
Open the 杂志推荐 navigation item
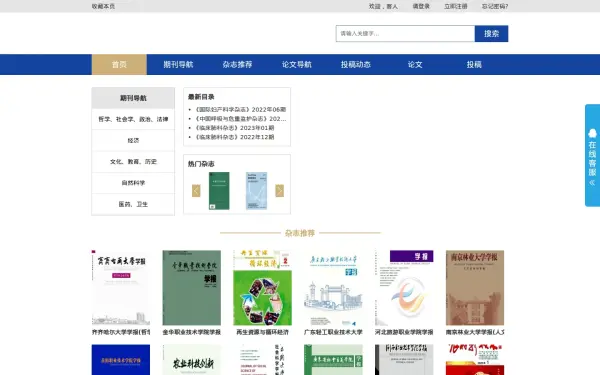coord(237,64)
